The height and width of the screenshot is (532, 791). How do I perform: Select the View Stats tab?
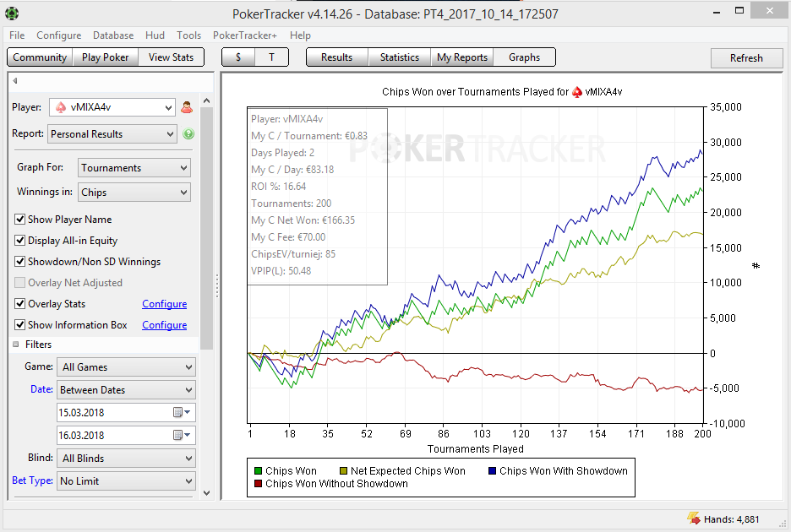171,57
